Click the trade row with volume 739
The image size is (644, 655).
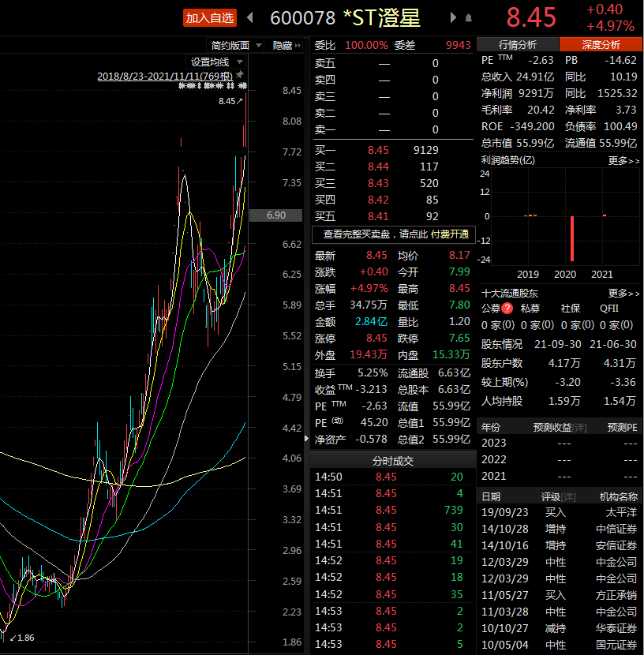(393, 510)
